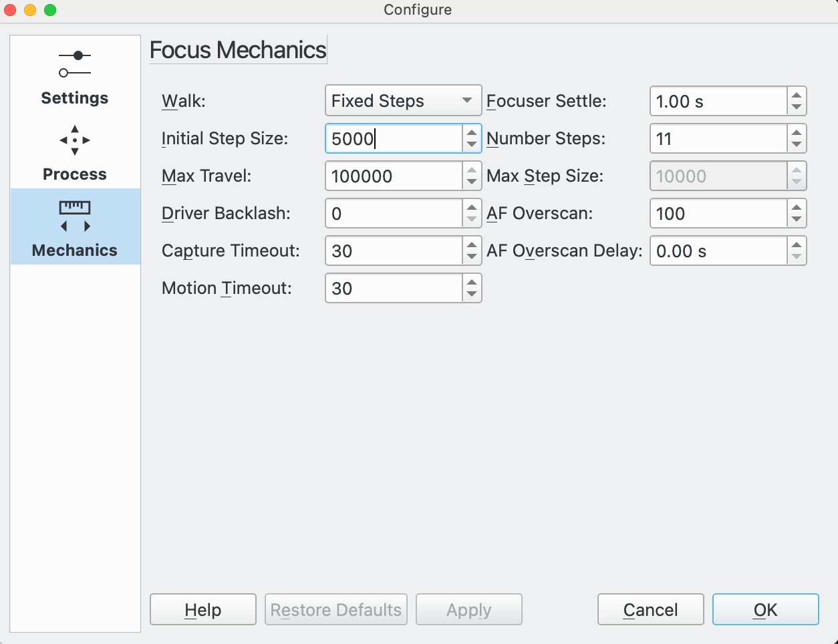Decrease Capture Timeout with down arrow
This screenshot has height=644, width=838.
(472, 257)
